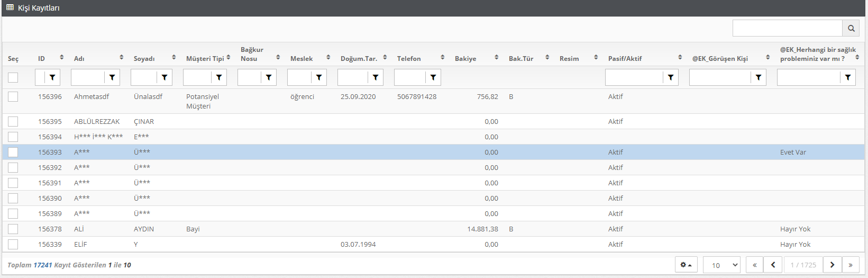The width and height of the screenshot is (868, 278).
Task: Click the search text field at top right
Action: pyautogui.click(x=787, y=28)
